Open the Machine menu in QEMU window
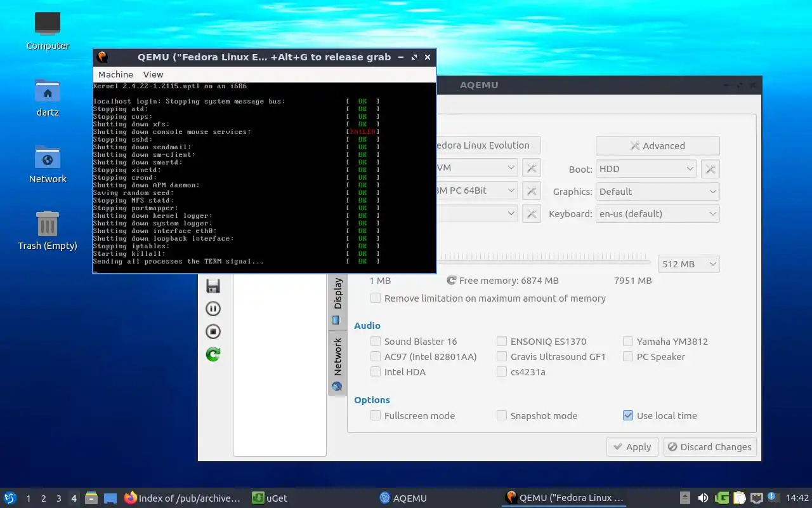Screen dimensions: 812x508 click(x=115, y=74)
